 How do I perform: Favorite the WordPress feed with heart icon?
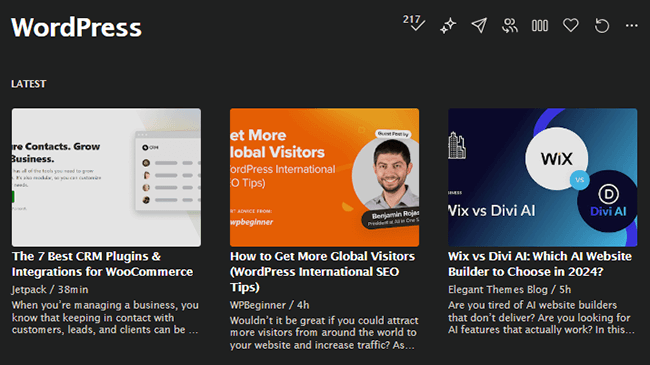(570, 26)
